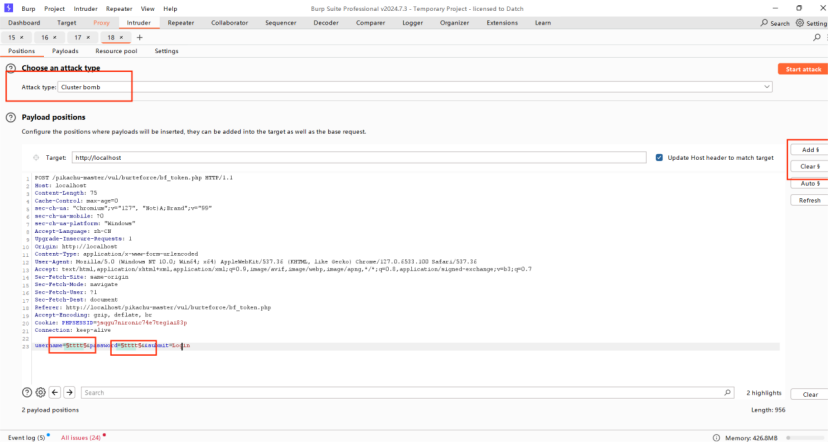
Task: Click the Burp Suite logo icon
Action: [x=8, y=8]
